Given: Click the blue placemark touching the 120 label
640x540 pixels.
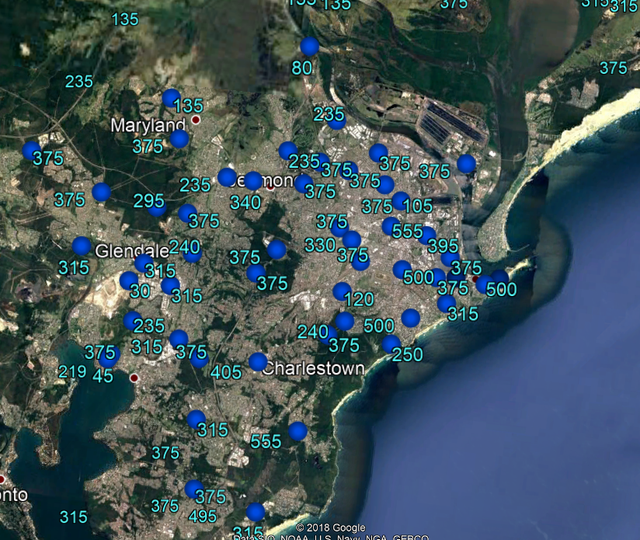Looking at the screenshot, I should coord(342,291).
